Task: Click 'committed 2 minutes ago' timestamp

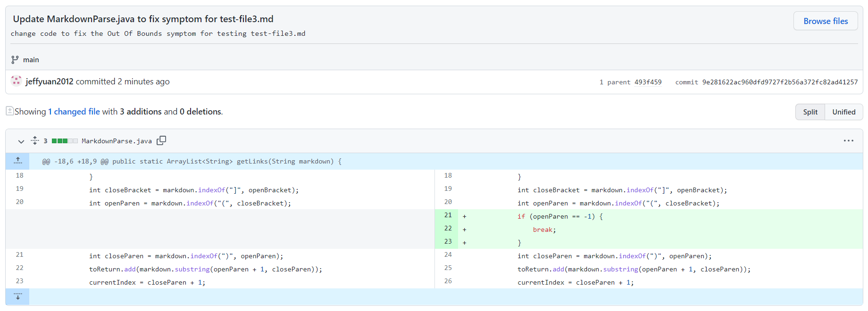Action: [x=123, y=82]
